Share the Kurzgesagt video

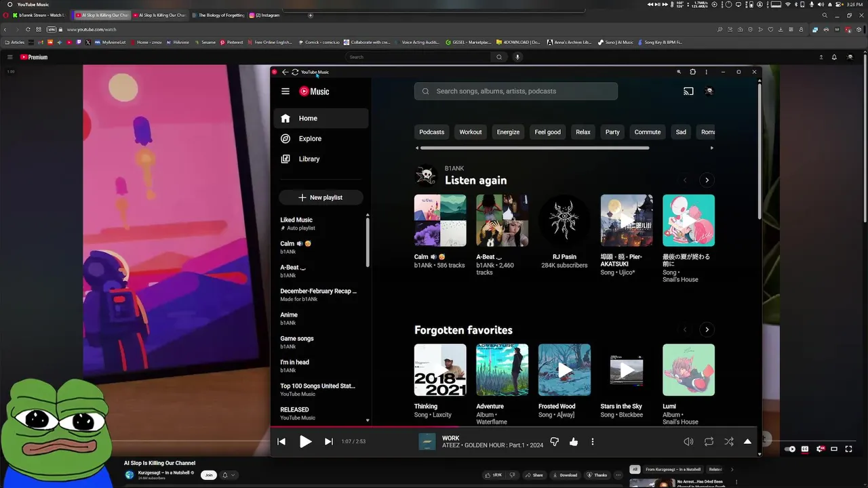[534, 475]
